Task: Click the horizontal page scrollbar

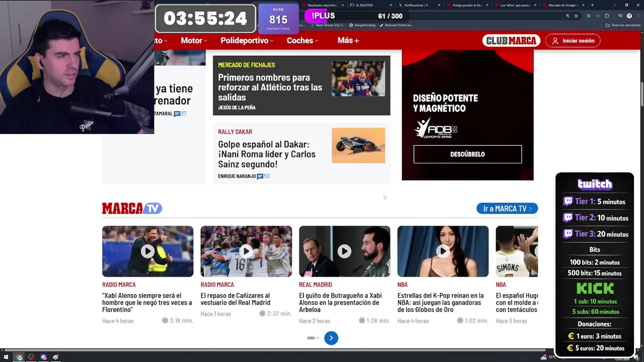Action: click(274, 349)
